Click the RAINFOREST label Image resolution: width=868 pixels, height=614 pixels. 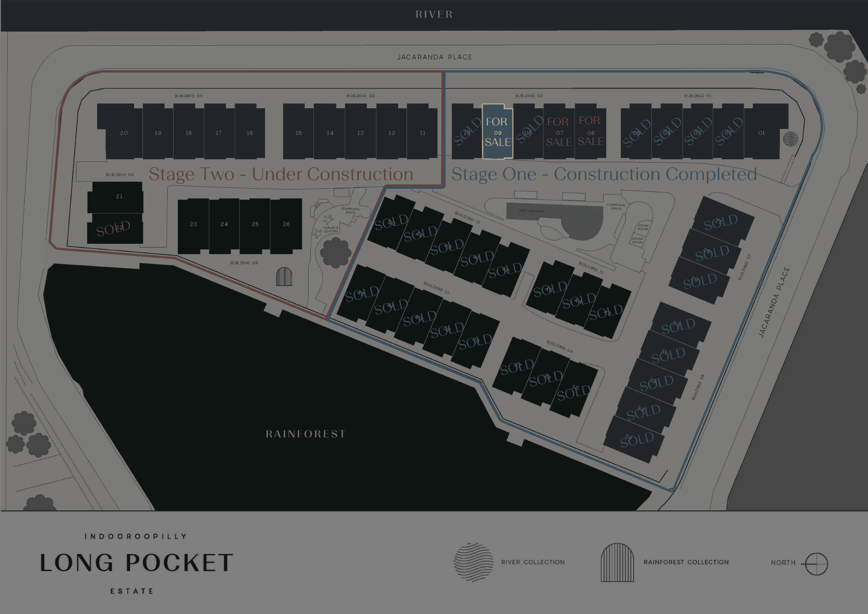pos(306,434)
